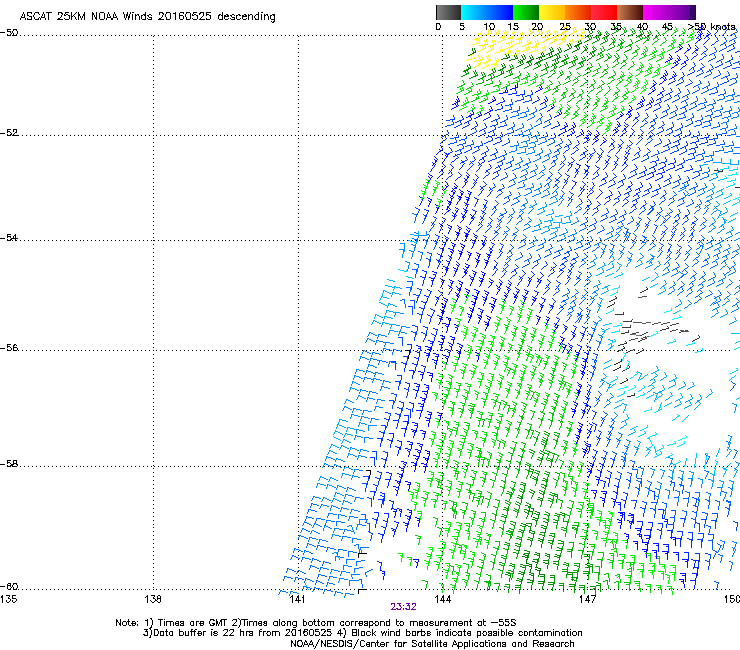Click the '40' legend scale label
Viewport: 740px width, 650px height.
(642, 27)
